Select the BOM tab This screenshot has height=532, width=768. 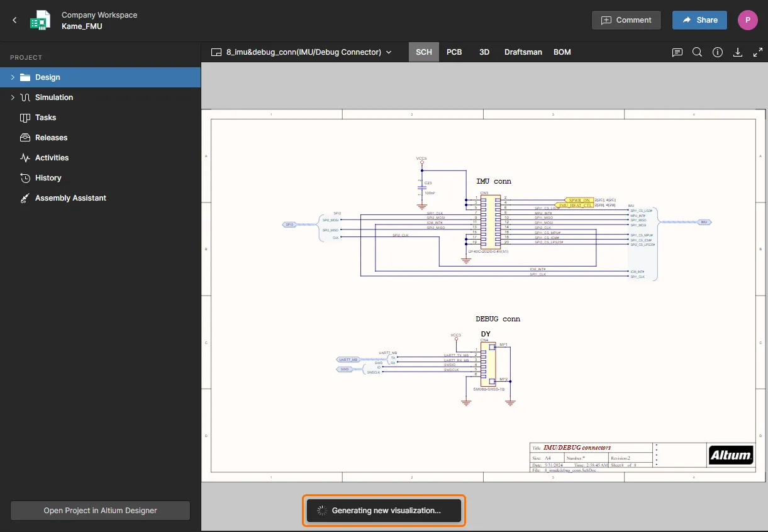562,52
